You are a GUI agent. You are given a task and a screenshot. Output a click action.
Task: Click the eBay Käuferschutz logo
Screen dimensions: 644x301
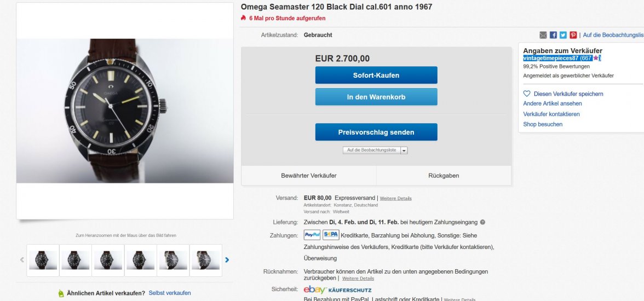337,290
